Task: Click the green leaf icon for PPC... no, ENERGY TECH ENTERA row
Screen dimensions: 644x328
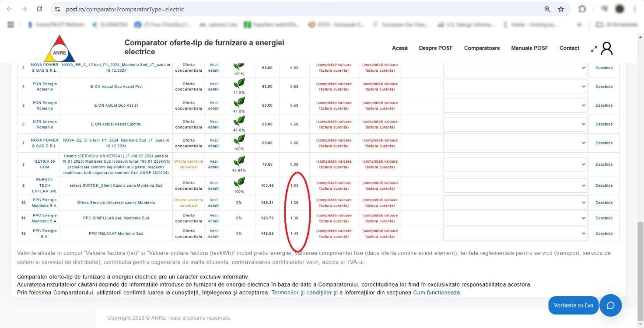Action: pos(239,182)
